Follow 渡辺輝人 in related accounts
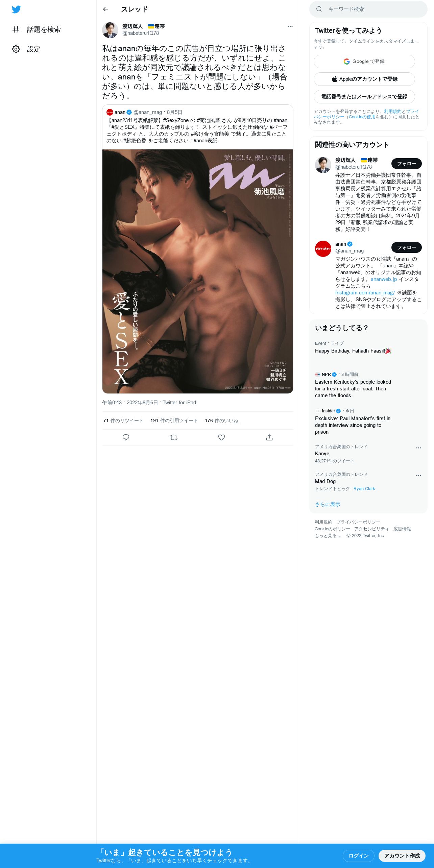 tap(406, 164)
